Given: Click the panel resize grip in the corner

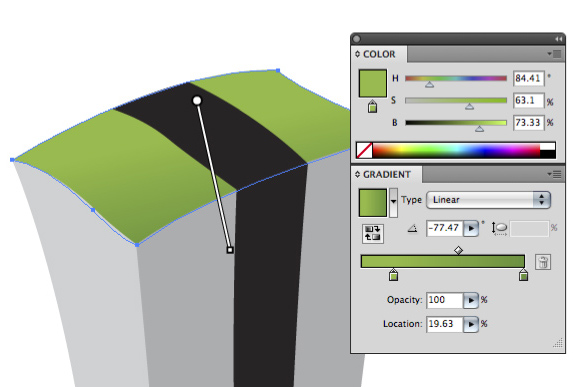Looking at the screenshot, I should 558,343.
